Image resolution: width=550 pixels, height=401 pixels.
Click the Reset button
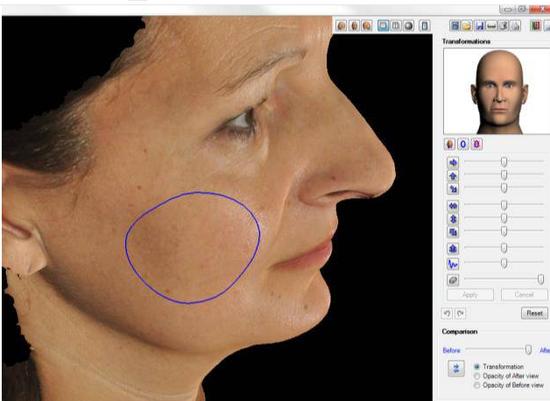(535, 313)
